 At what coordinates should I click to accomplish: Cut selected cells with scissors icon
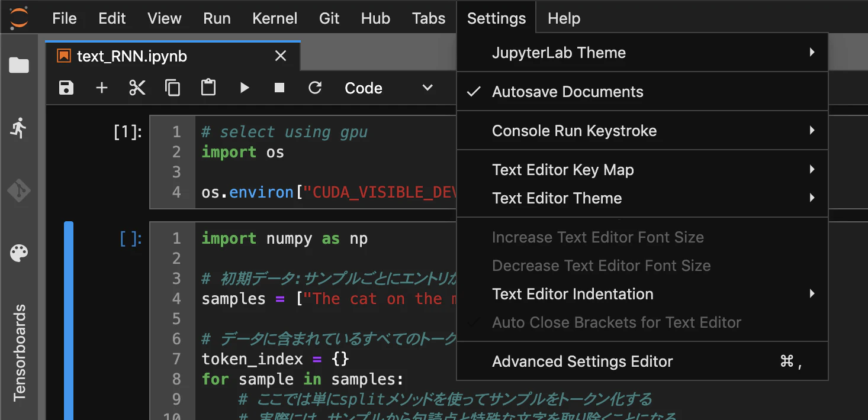click(137, 88)
